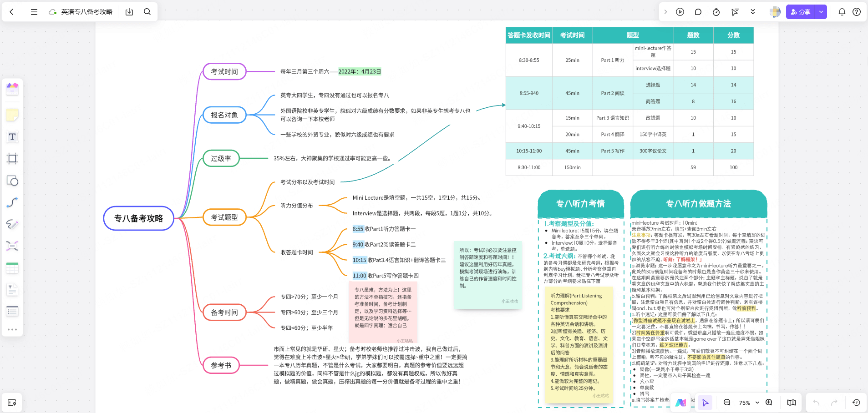Open more tools ellipsis in sidebar

click(12, 329)
